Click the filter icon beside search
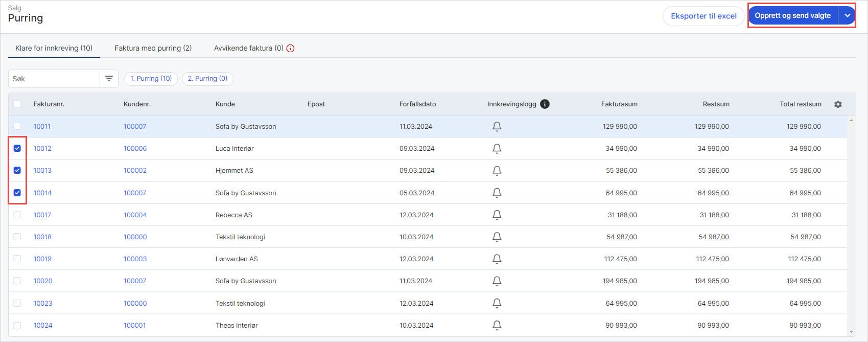This screenshot has height=342, width=868. coord(109,78)
